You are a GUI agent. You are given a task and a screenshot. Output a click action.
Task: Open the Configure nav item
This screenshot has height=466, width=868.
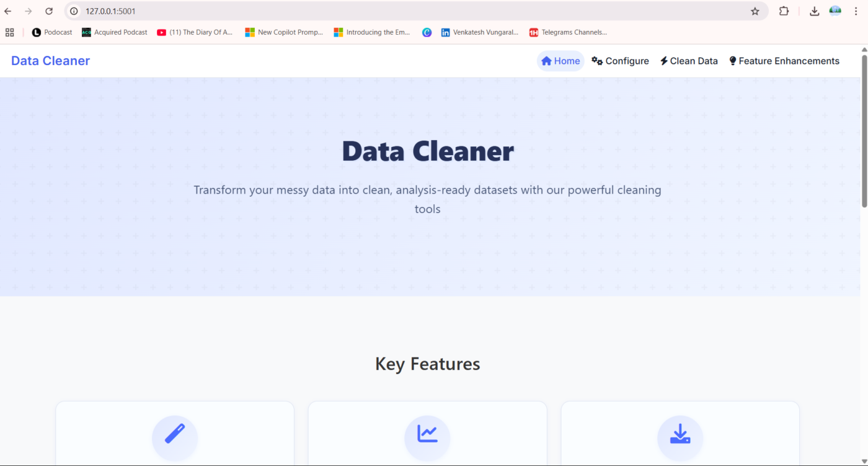point(620,61)
